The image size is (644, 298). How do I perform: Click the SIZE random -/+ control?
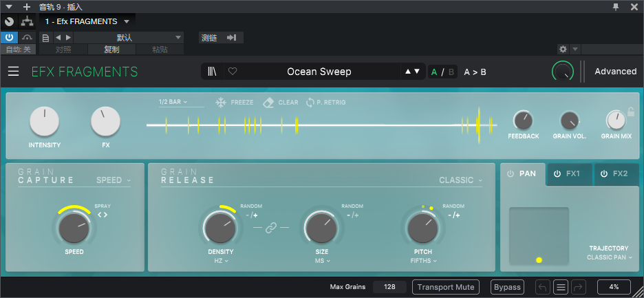click(x=352, y=215)
